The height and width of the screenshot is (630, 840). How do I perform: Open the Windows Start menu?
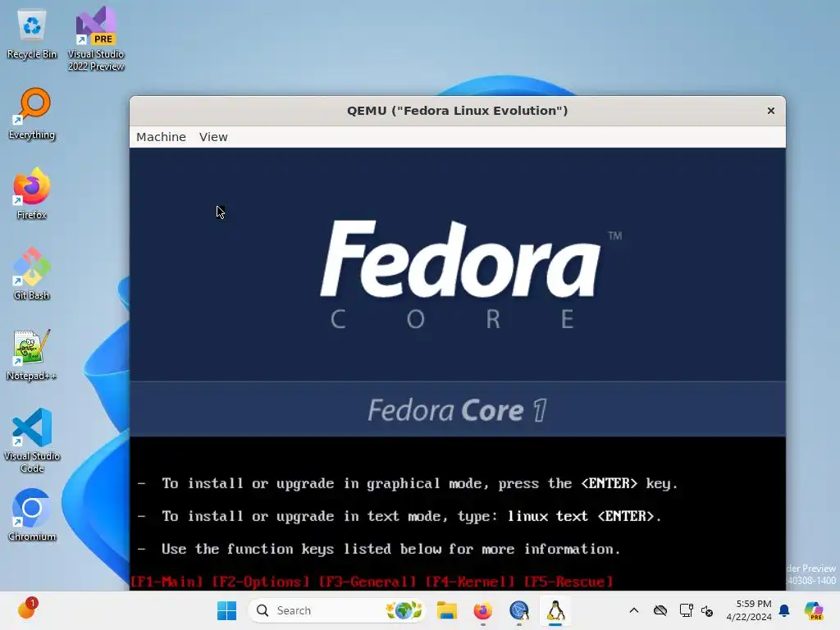[x=226, y=610]
